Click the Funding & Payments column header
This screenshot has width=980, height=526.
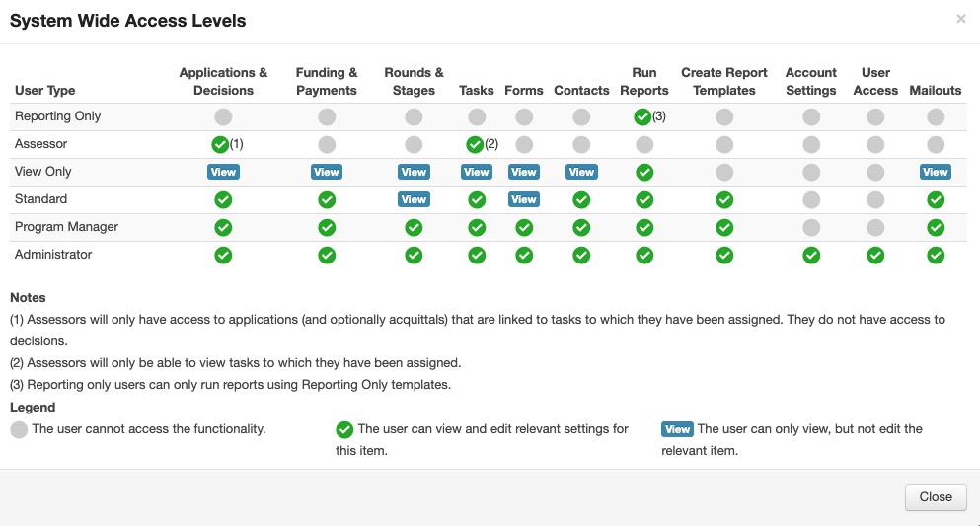coord(326,81)
